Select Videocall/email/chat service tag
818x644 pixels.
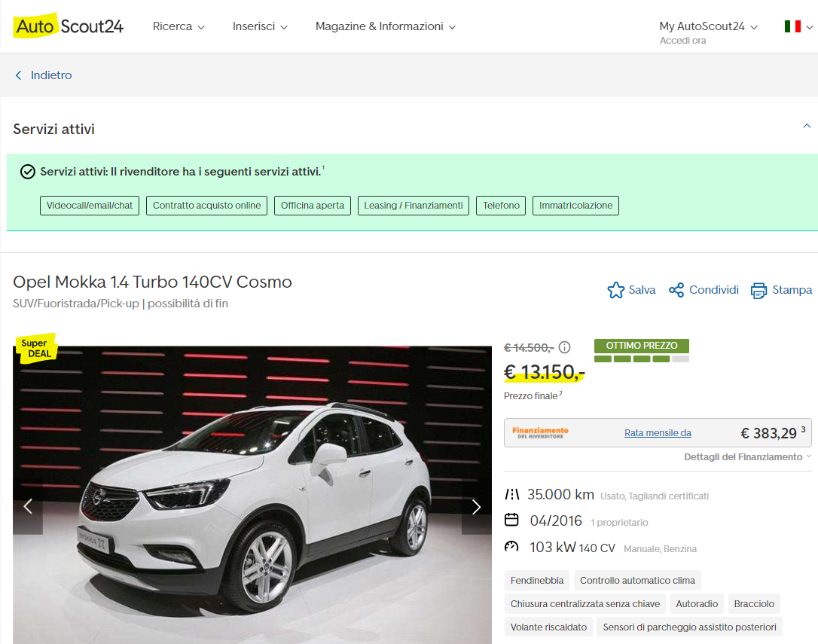[x=90, y=206]
